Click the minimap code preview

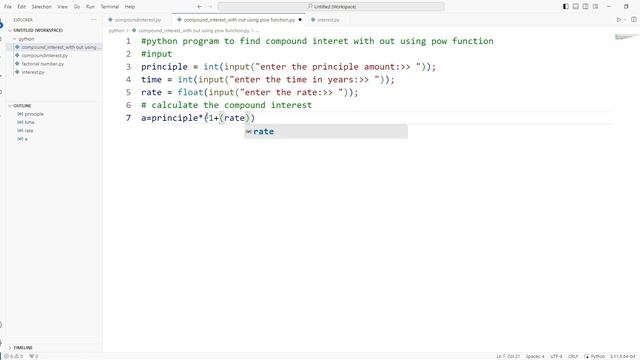pos(626,37)
